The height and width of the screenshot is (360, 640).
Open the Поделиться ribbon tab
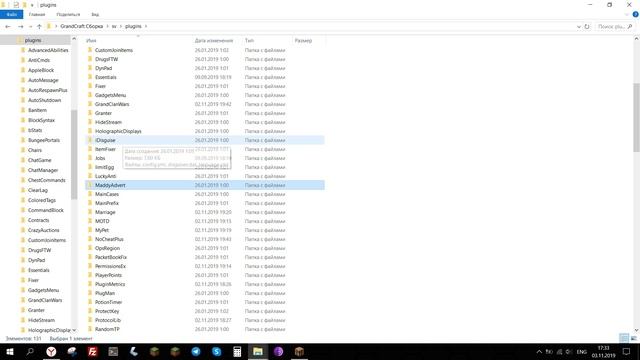tap(68, 14)
